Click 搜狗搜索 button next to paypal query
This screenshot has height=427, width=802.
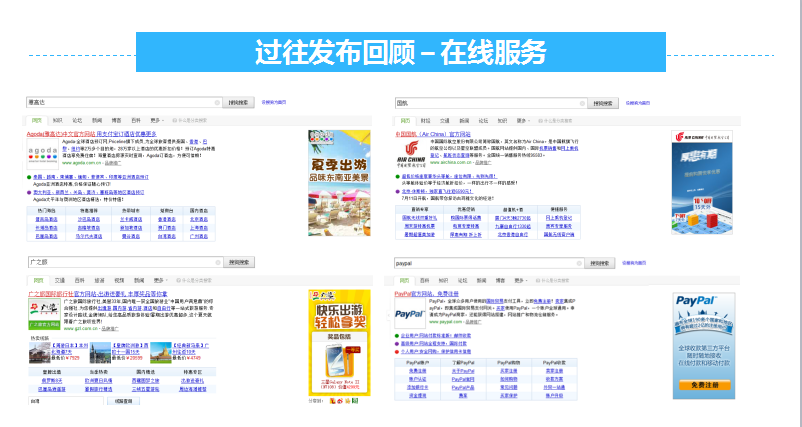tap(600, 263)
